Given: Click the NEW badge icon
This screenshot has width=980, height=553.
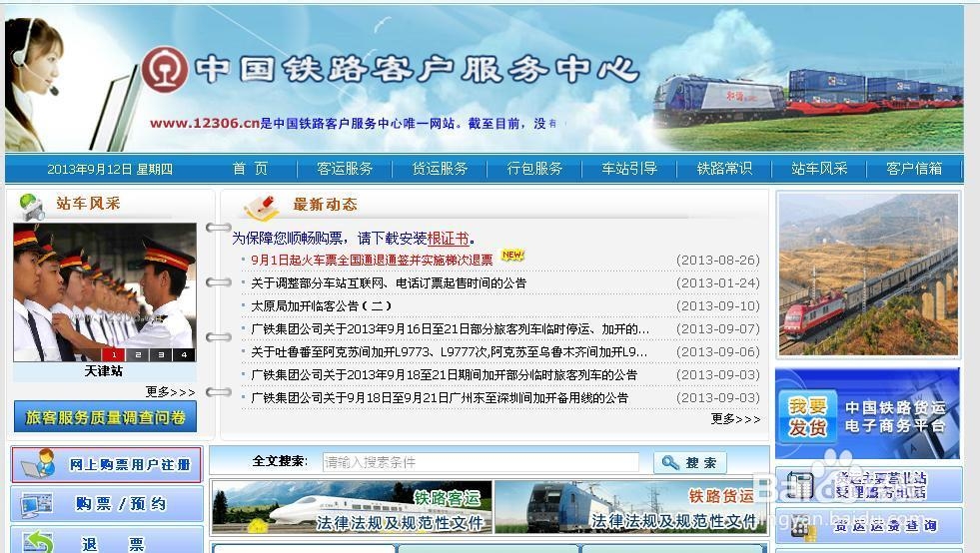Looking at the screenshot, I should tap(512, 256).
